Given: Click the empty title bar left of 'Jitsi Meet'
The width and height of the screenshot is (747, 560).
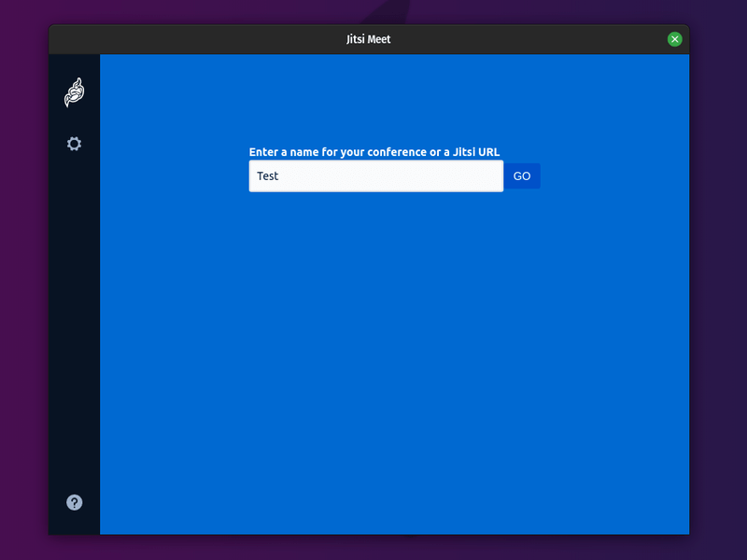Looking at the screenshot, I should [x=187, y=39].
